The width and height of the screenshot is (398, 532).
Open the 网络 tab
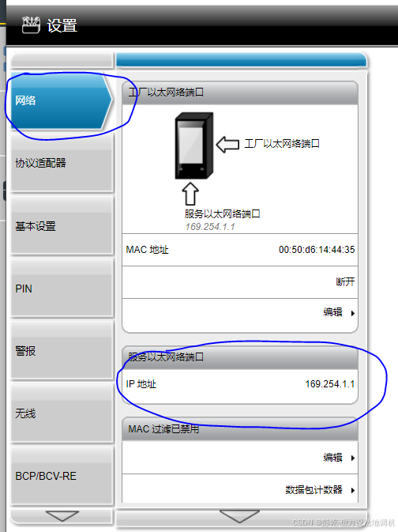[x=61, y=100]
